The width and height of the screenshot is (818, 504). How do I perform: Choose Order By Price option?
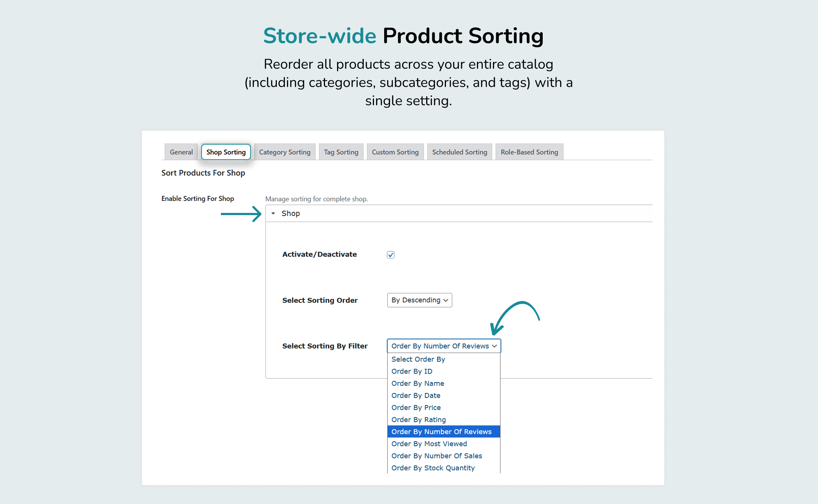point(444,408)
